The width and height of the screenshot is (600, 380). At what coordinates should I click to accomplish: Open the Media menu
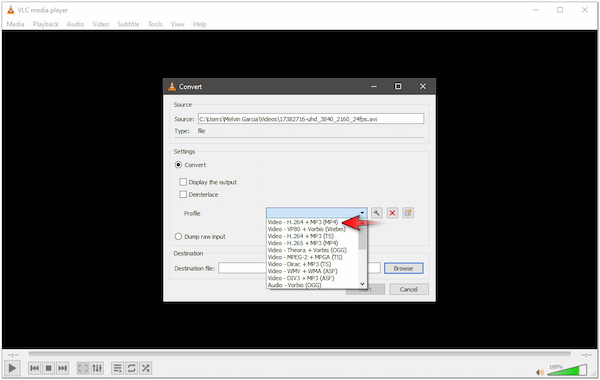tap(15, 24)
